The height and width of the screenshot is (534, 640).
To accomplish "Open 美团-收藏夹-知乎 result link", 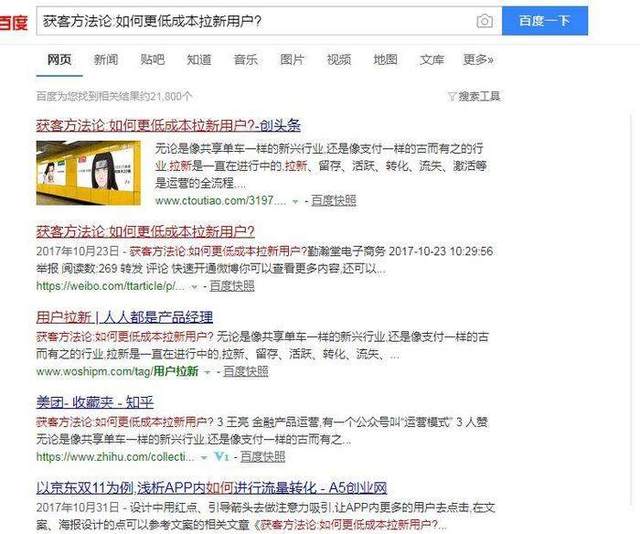I will point(95,403).
